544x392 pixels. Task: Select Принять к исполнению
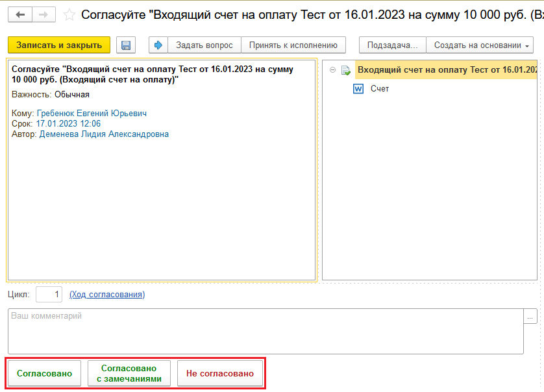point(293,45)
